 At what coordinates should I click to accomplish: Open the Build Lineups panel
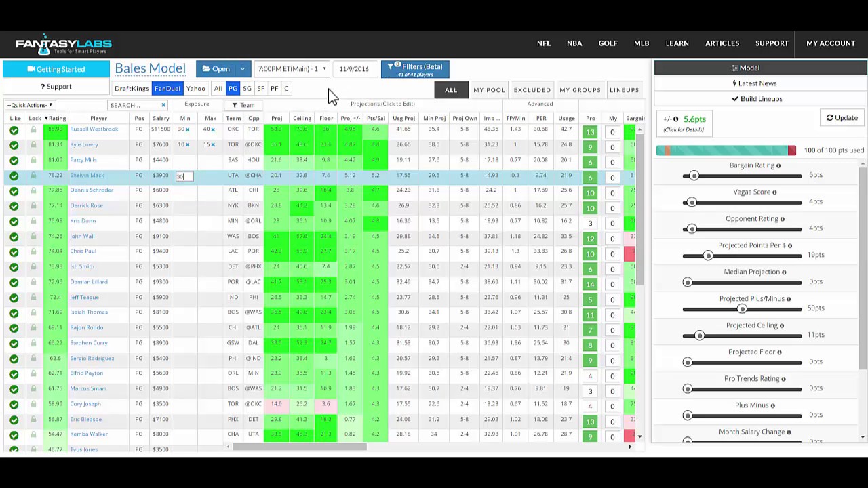757,99
